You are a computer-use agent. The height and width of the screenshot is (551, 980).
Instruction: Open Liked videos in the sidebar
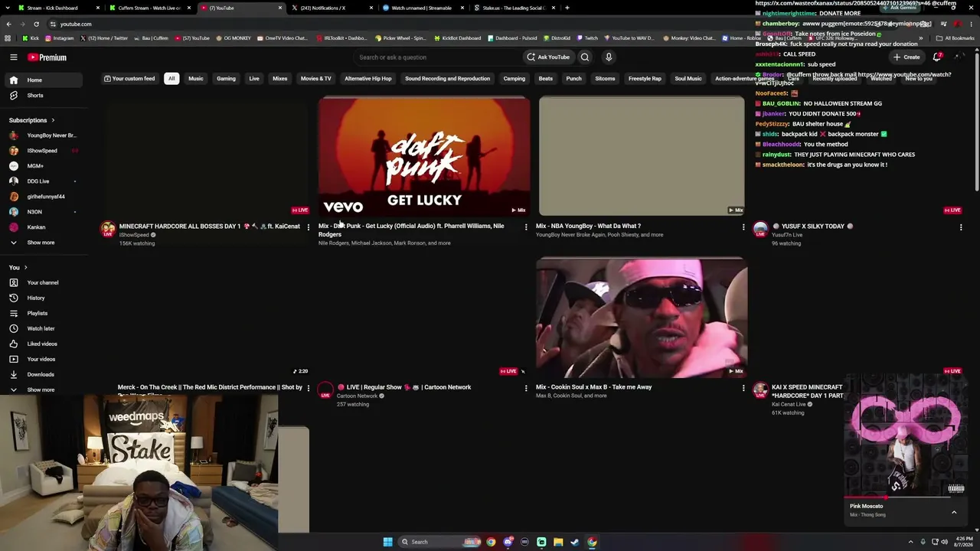point(44,344)
